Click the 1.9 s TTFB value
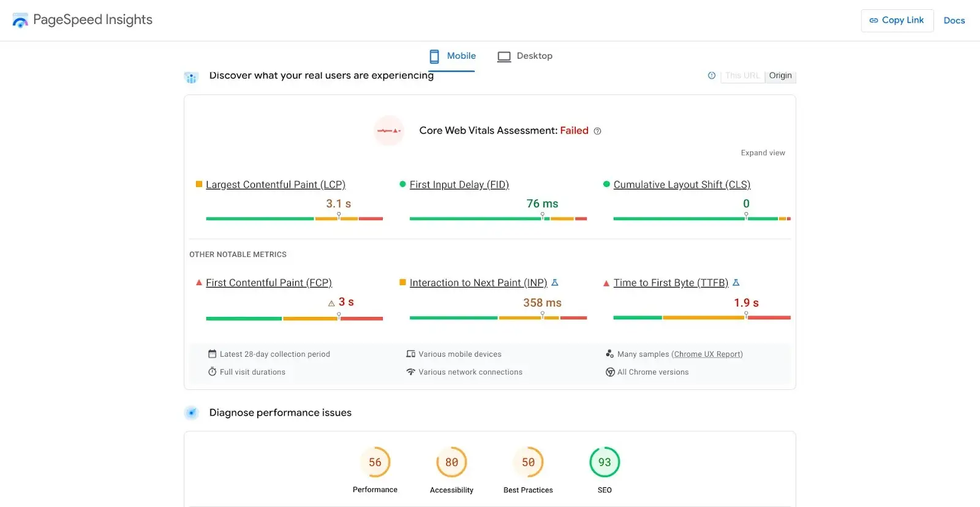Viewport: 980px width, 507px height. 746,303
